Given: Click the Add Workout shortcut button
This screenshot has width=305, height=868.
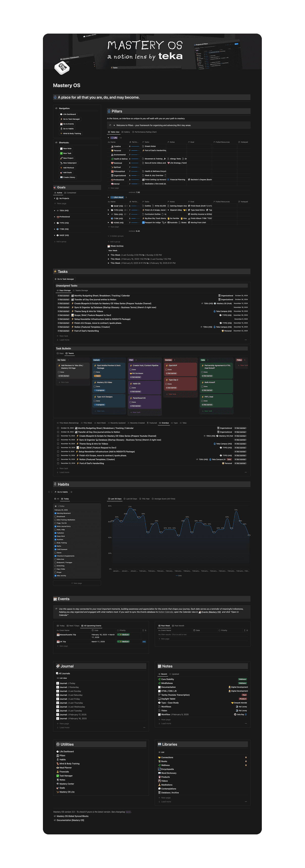Looking at the screenshot, I should click(67, 168).
